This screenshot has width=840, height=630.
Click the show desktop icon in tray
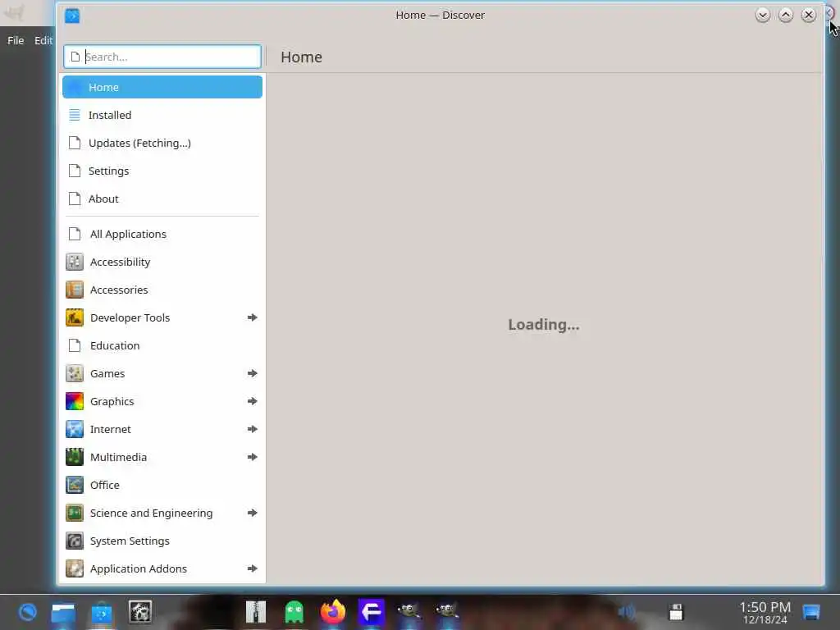[x=811, y=612]
